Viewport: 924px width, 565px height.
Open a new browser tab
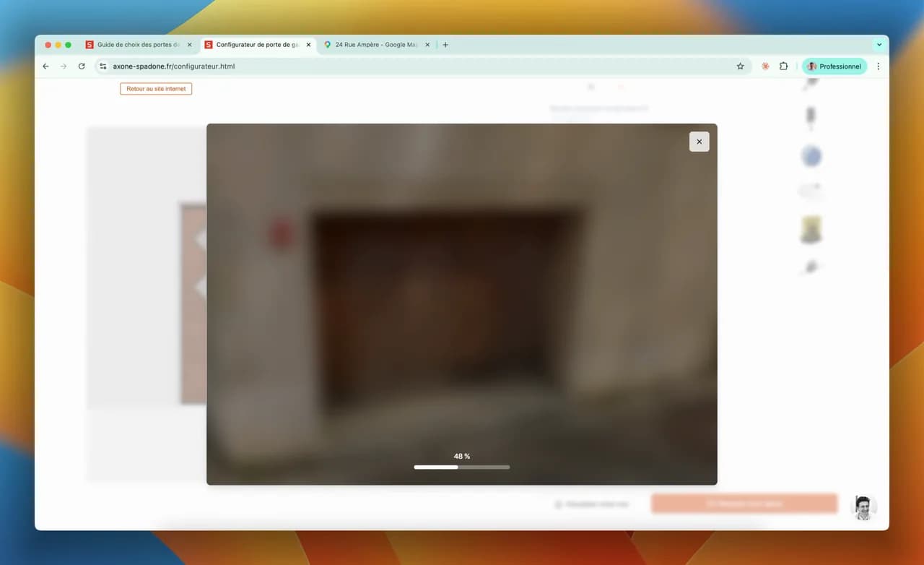[445, 45]
